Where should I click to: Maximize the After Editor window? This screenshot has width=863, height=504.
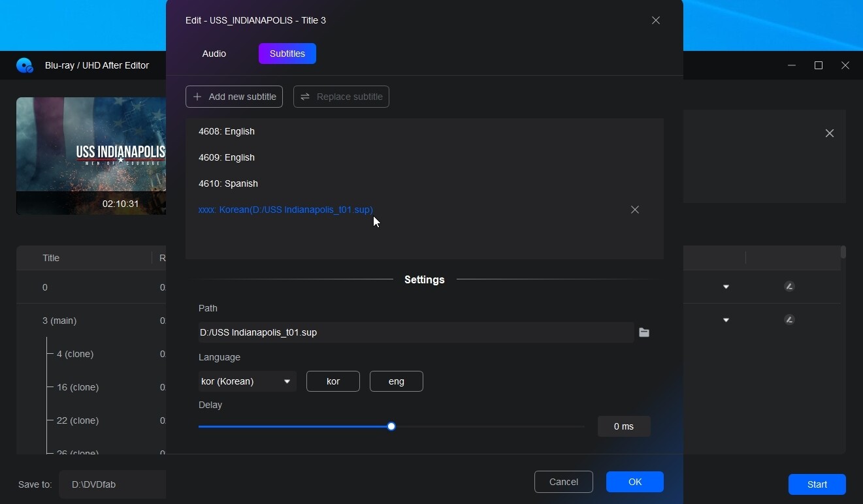(x=819, y=65)
